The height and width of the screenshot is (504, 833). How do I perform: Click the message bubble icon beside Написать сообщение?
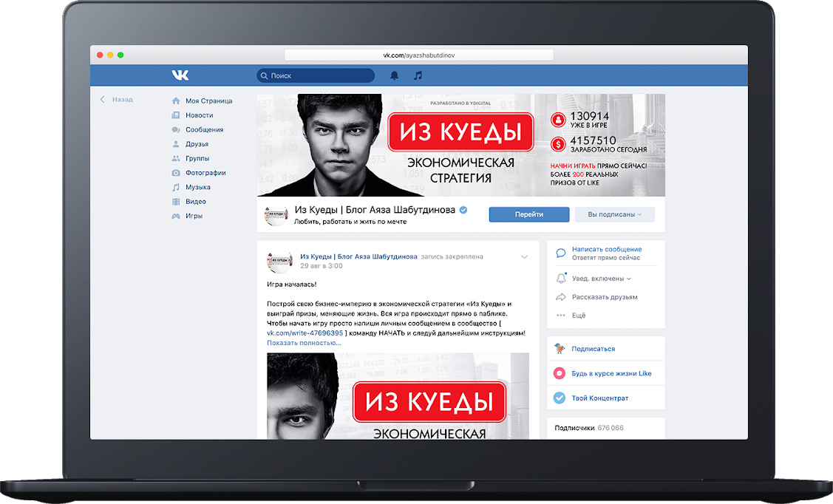coord(560,253)
